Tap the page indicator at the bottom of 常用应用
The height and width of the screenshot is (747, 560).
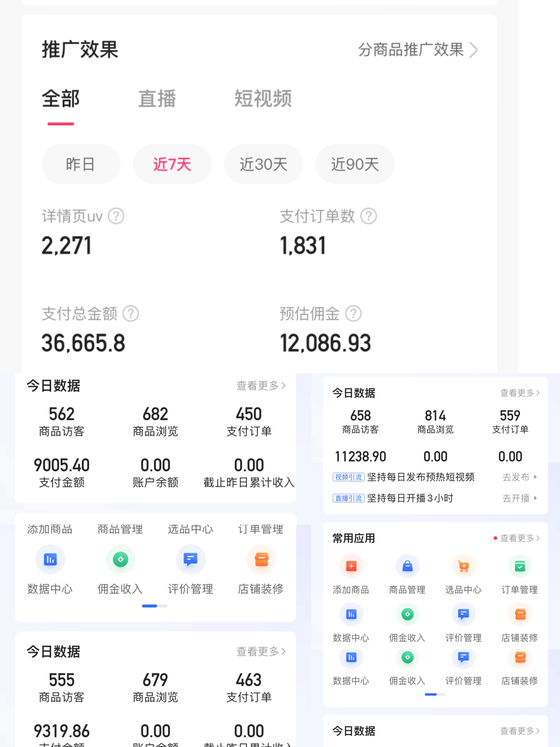coord(435,694)
